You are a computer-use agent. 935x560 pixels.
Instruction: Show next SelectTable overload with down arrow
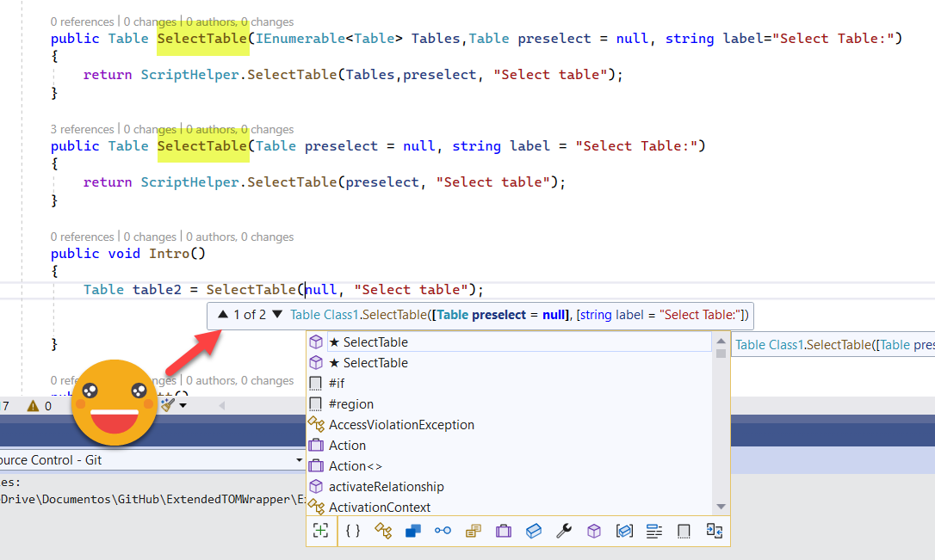pyautogui.click(x=277, y=315)
